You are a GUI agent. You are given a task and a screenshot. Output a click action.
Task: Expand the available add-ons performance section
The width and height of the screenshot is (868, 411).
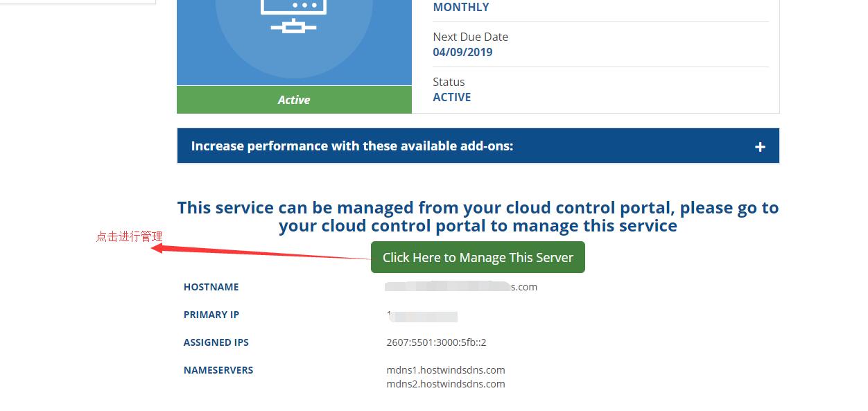[x=352, y=146]
